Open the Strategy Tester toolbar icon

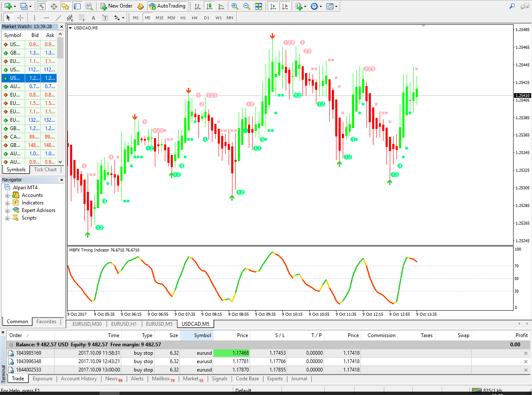click(89, 6)
